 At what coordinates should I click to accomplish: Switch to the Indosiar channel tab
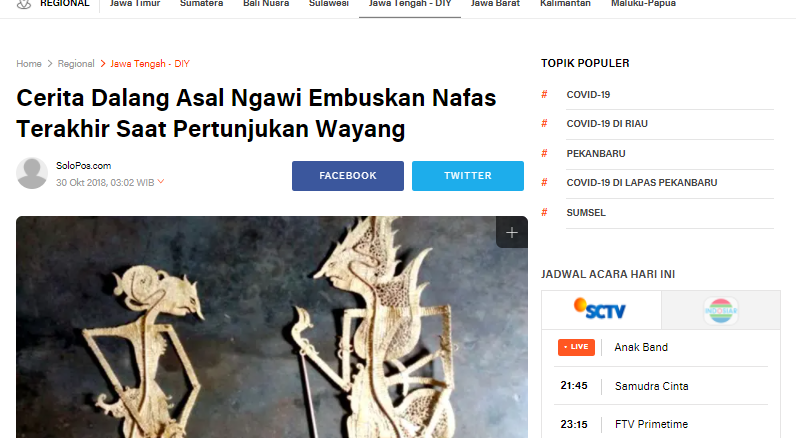tap(721, 310)
